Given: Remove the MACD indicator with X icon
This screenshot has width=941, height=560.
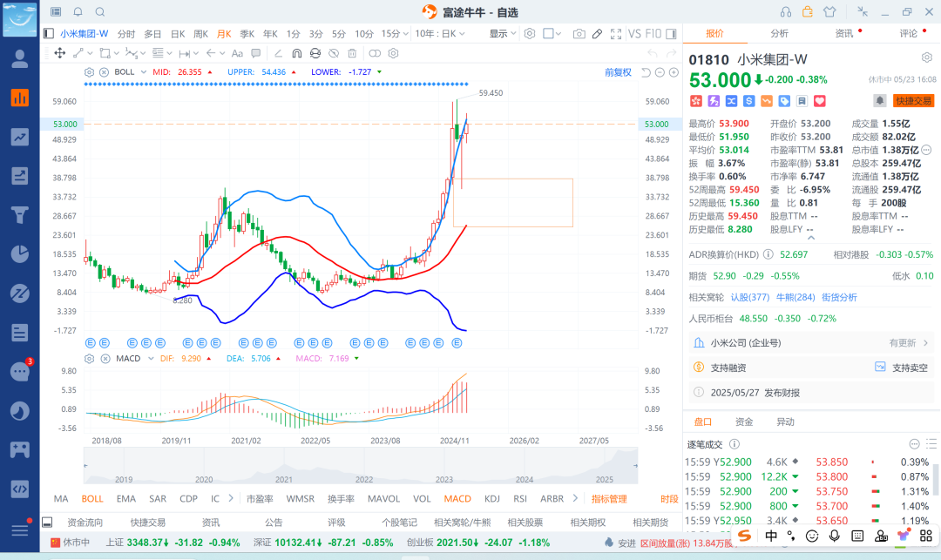Looking at the screenshot, I should [105, 359].
